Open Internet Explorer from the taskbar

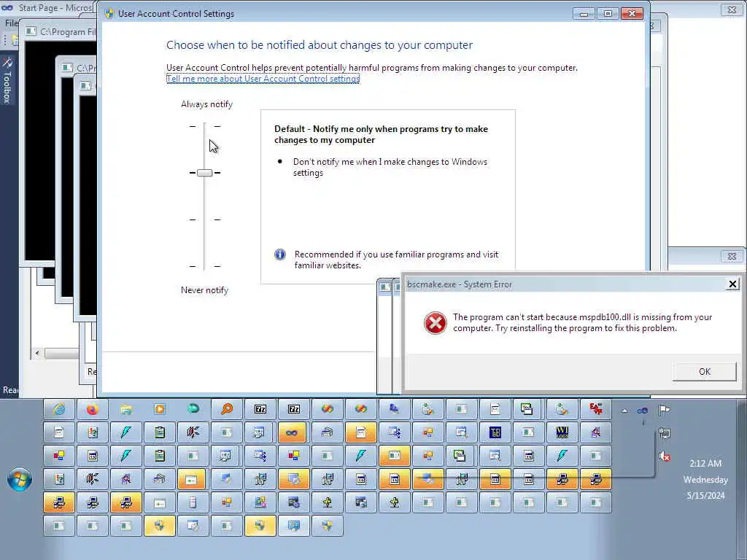tap(59, 409)
